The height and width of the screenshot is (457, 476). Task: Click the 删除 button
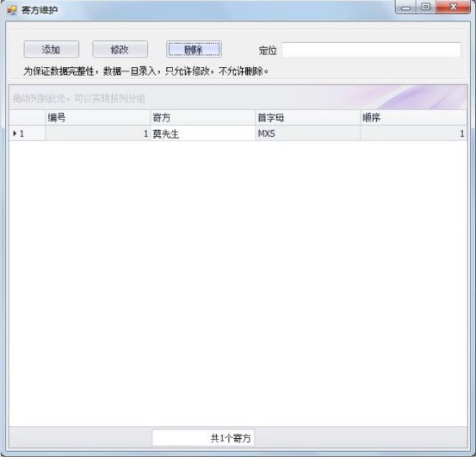pyautogui.click(x=194, y=49)
